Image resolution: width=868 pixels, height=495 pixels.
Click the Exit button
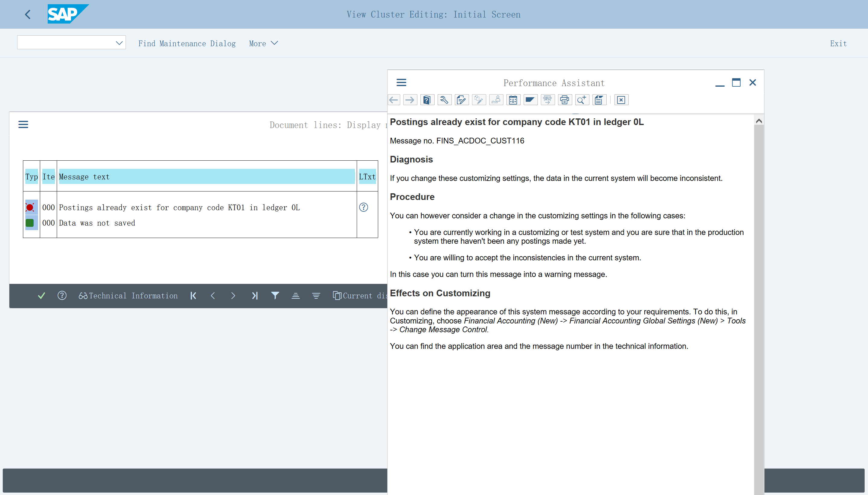point(838,43)
